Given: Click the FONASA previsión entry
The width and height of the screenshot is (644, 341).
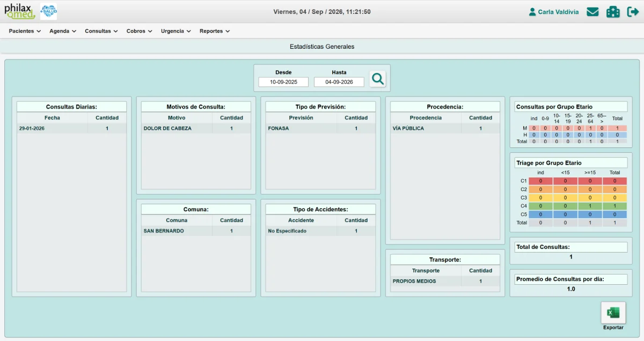Looking at the screenshot, I should 321,129.
